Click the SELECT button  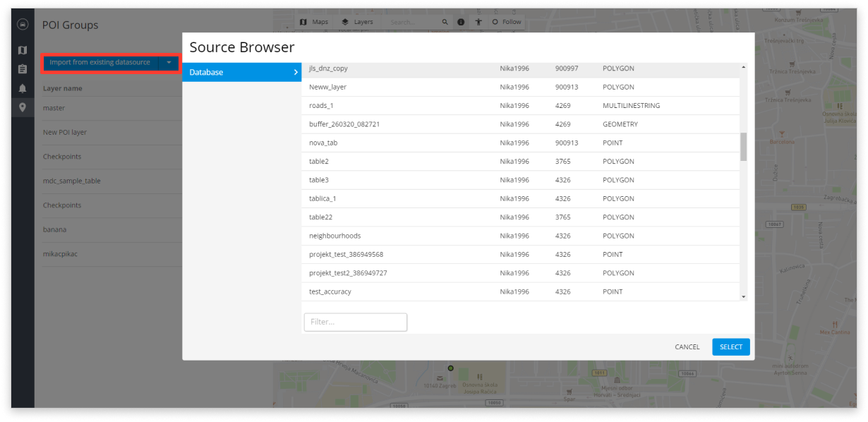pyautogui.click(x=731, y=347)
